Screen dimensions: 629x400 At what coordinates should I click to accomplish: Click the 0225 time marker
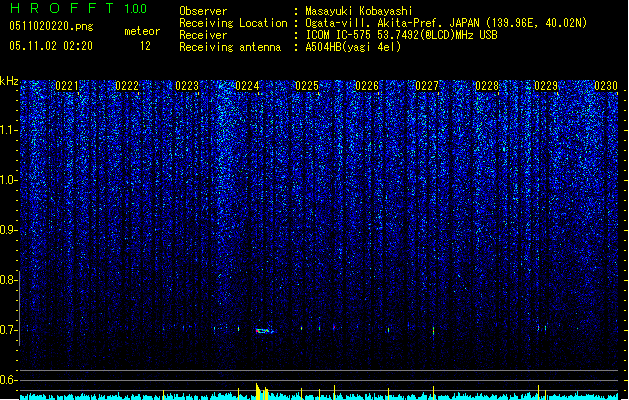click(307, 86)
